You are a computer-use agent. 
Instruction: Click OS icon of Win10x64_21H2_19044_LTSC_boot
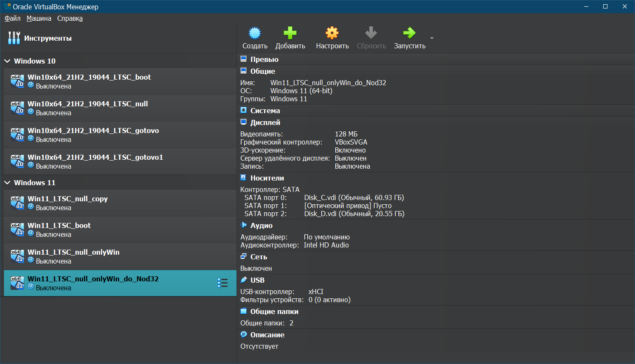pyautogui.click(x=17, y=81)
